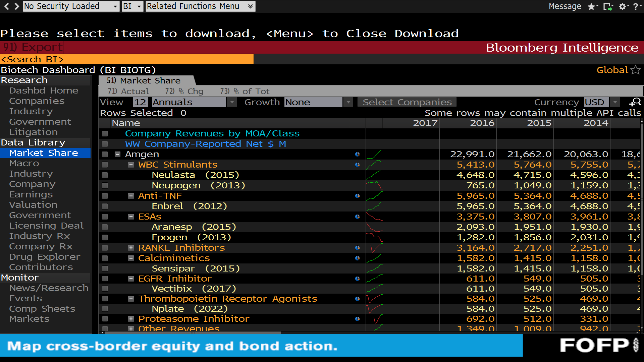Open the help question mark icon

(x=636, y=6)
